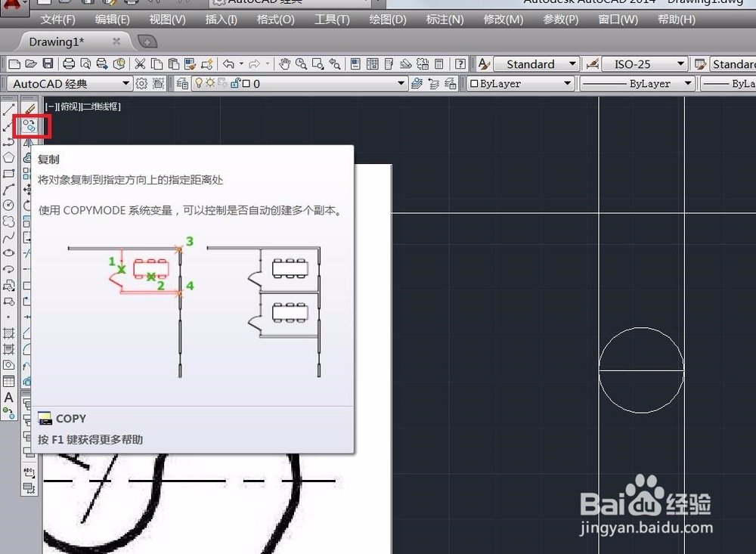The height and width of the screenshot is (554, 756).
Task: Toggle layer 0 freeze sun icon
Action: pyautogui.click(x=210, y=83)
